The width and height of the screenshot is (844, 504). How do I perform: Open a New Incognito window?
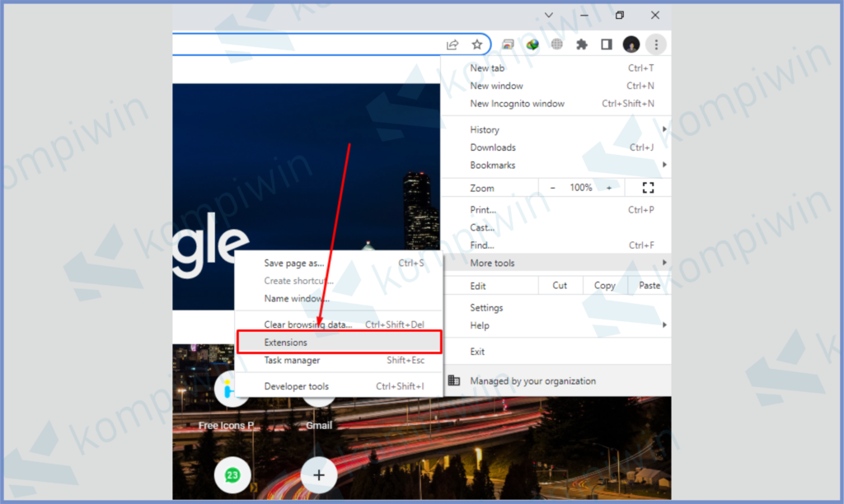click(x=517, y=104)
